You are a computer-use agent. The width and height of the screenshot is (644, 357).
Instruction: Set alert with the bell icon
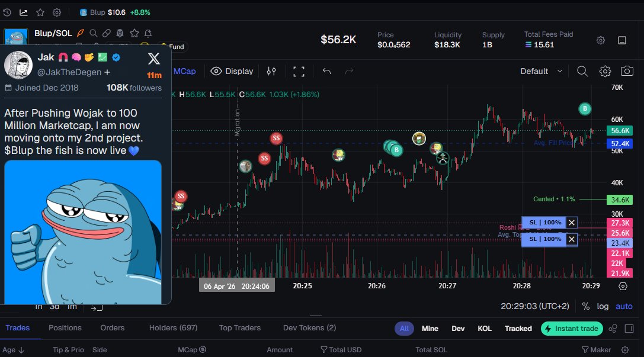coord(148,33)
